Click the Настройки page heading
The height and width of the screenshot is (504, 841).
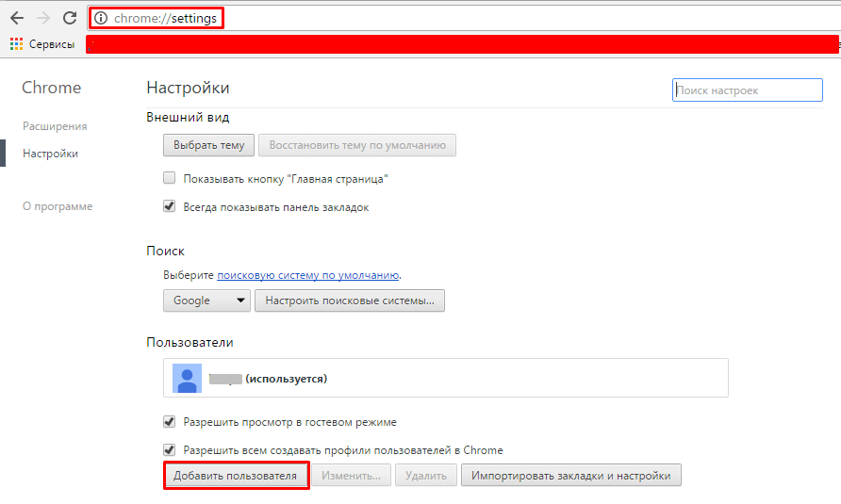point(188,88)
